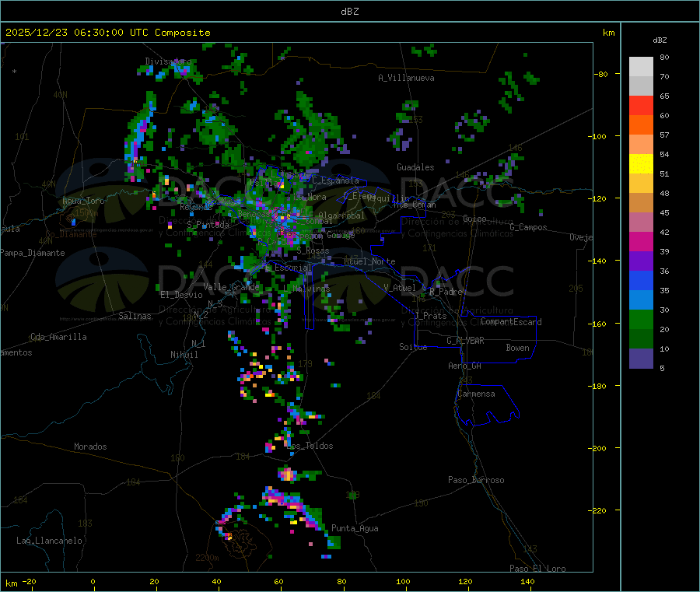
Task: Click the 'Guadales' location label
Action: (x=415, y=167)
